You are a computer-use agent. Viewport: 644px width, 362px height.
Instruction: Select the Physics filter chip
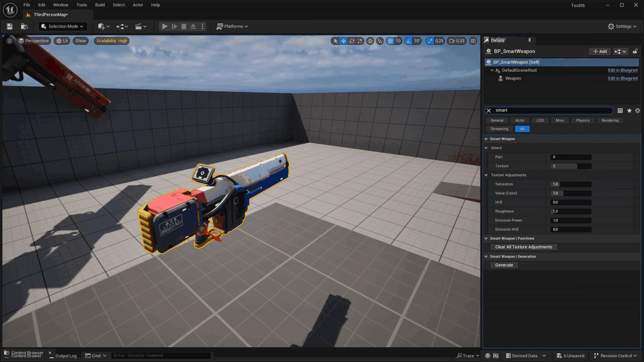point(583,120)
